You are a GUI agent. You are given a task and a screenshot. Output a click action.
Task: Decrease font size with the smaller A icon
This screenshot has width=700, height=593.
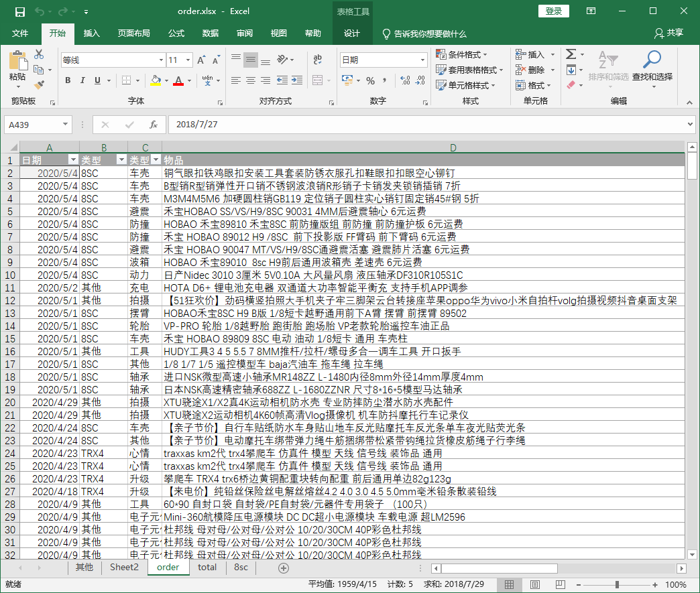tap(217, 60)
